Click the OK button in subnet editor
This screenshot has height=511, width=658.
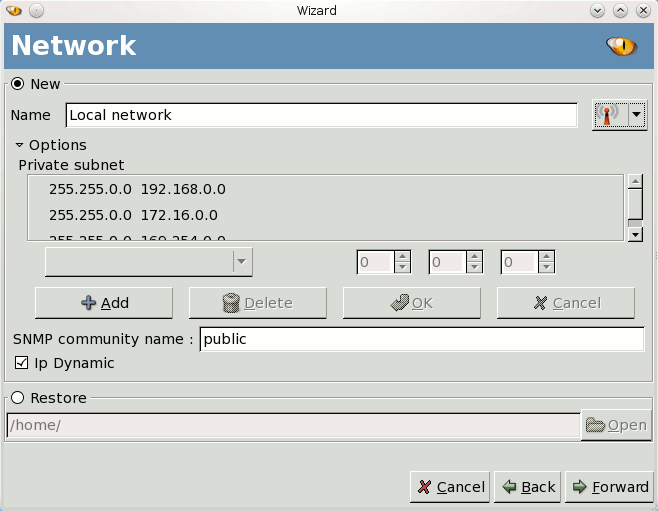[412, 303]
